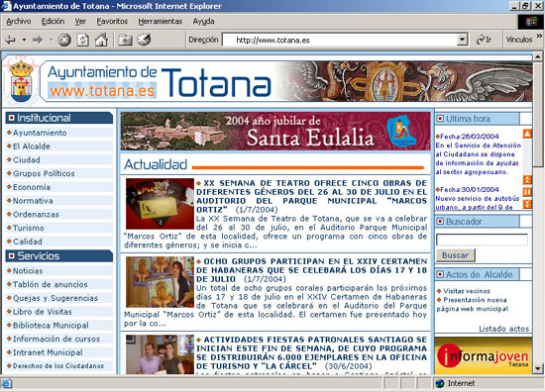This screenshot has width=545, height=392.
Task: Open Biblioteca Municipal link
Action: [x=51, y=326]
